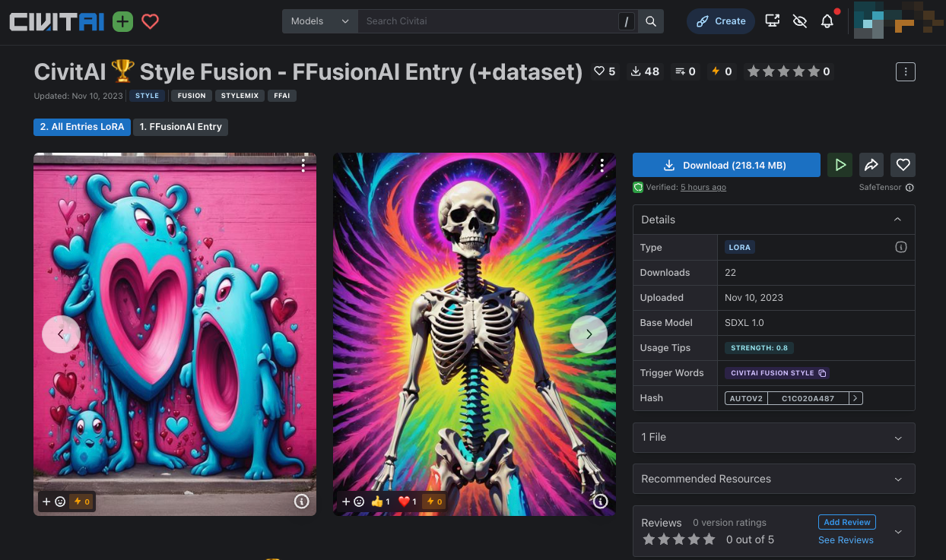The height and width of the screenshot is (560, 946).
Task: Go to previous image in carousel
Action: 61,334
